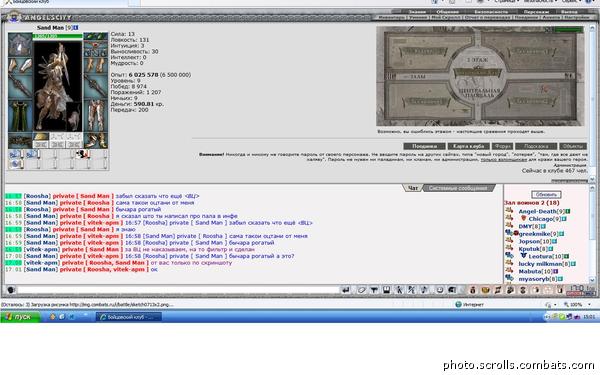Open the Форум button

(x=502, y=146)
